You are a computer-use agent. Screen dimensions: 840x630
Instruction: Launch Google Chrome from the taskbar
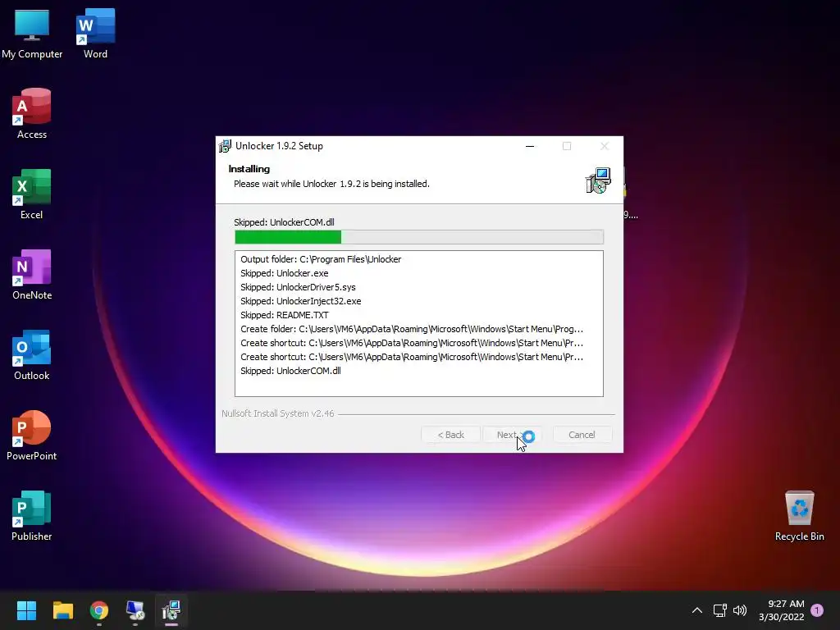point(99,610)
